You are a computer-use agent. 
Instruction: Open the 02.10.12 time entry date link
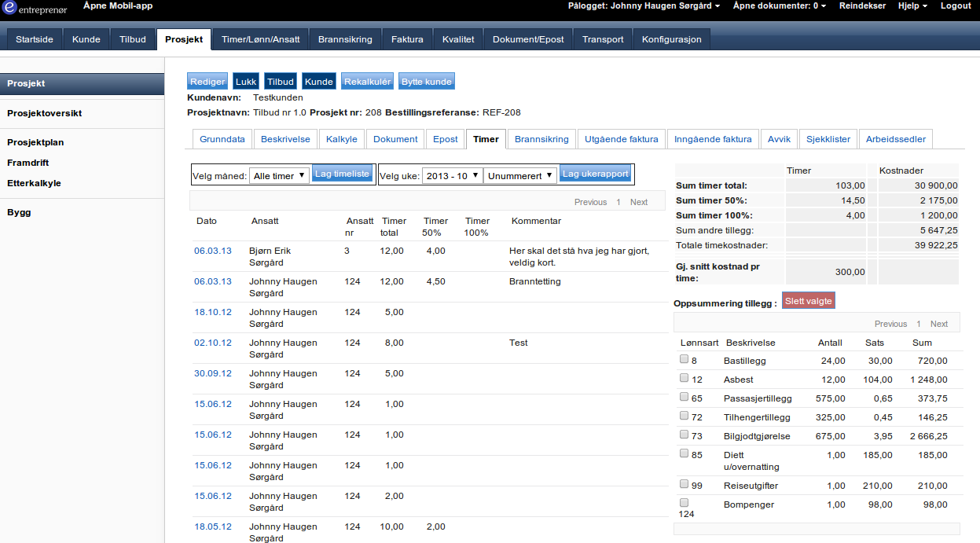(x=213, y=343)
